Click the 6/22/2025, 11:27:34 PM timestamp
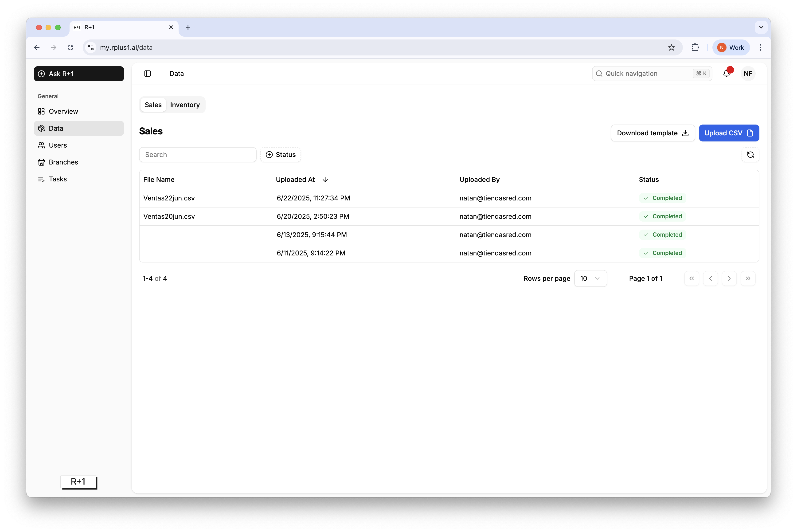 click(x=313, y=198)
